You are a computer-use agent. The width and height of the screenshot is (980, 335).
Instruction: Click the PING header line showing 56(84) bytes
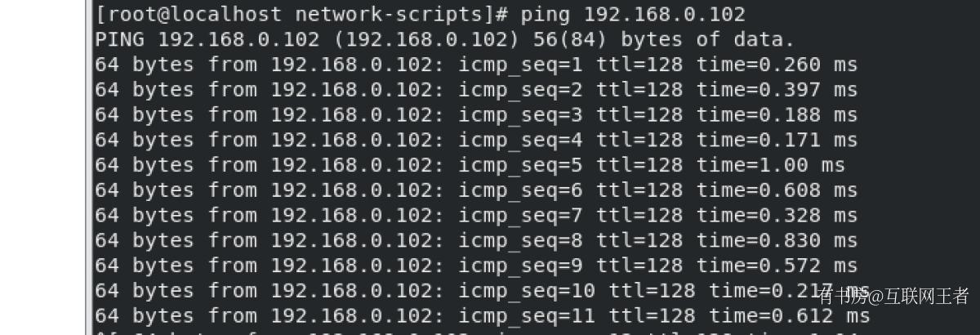(x=445, y=40)
